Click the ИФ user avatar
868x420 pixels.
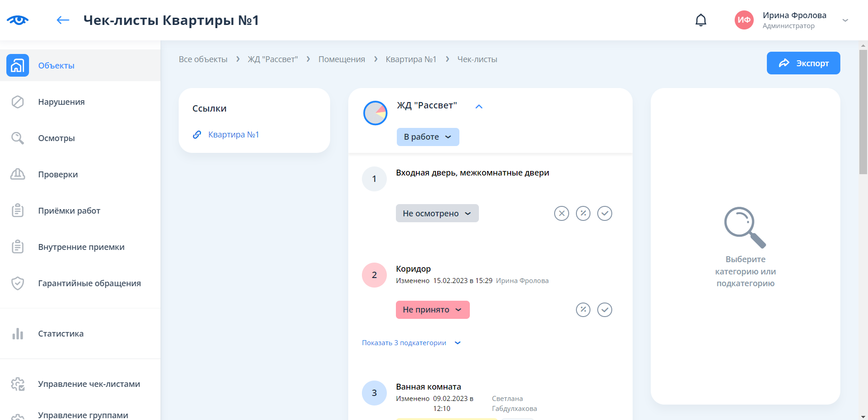(744, 20)
